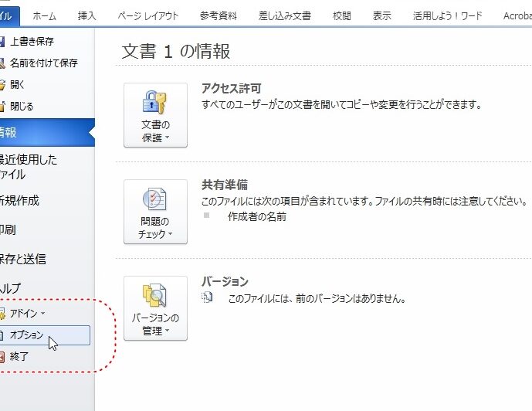Open the 挿入 ribbon tab
The height and width of the screenshot is (411, 532).
(86, 16)
